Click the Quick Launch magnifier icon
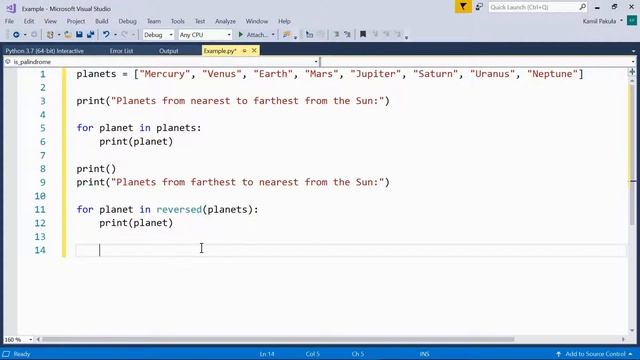The width and height of the screenshot is (640, 360). [x=582, y=7]
